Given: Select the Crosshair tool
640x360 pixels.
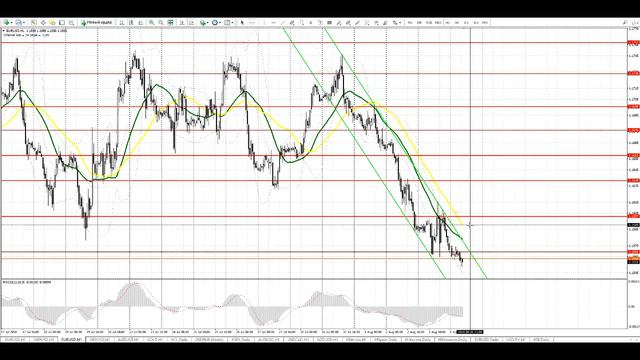Looking at the screenshot, I should point(251,22).
